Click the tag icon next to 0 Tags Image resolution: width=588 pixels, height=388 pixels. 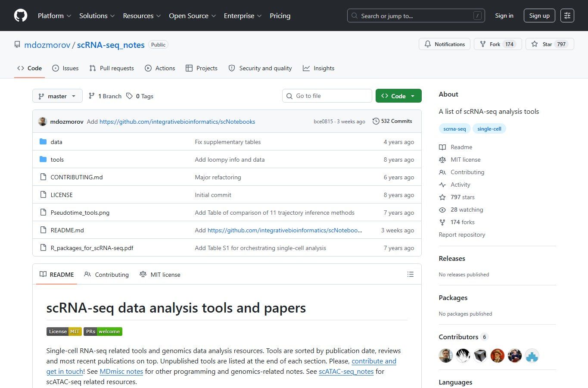pos(129,96)
